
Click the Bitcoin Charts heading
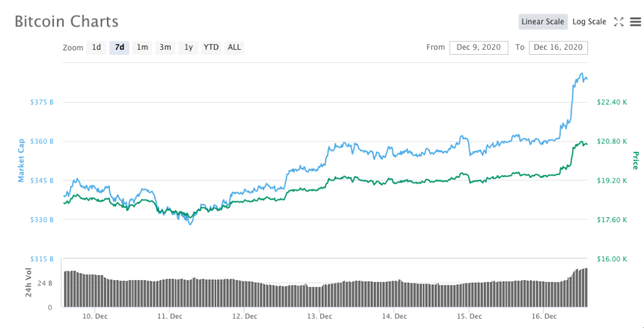coord(67,21)
